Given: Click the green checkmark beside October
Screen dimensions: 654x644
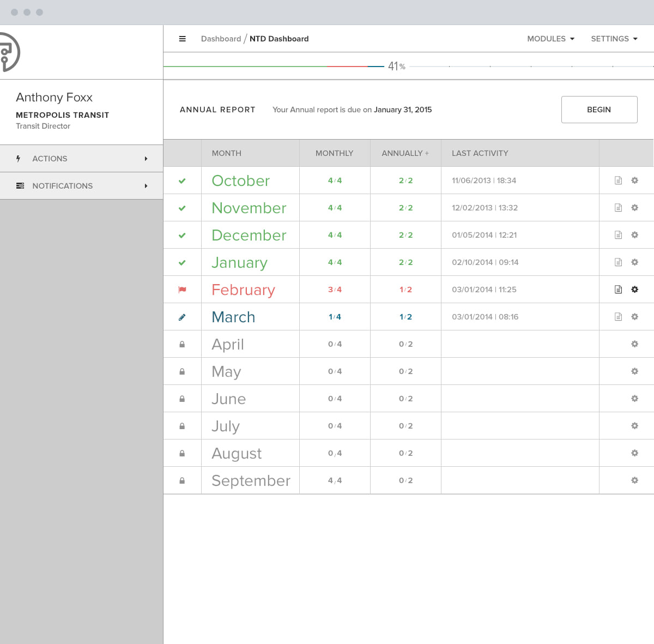Looking at the screenshot, I should click(x=182, y=180).
